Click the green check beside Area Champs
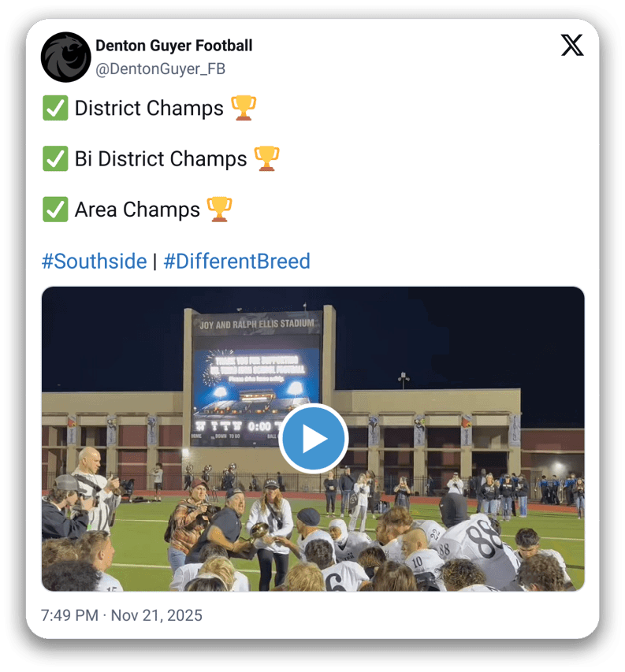The height and width of the screenshot is (672, 625). click(55, 209)
